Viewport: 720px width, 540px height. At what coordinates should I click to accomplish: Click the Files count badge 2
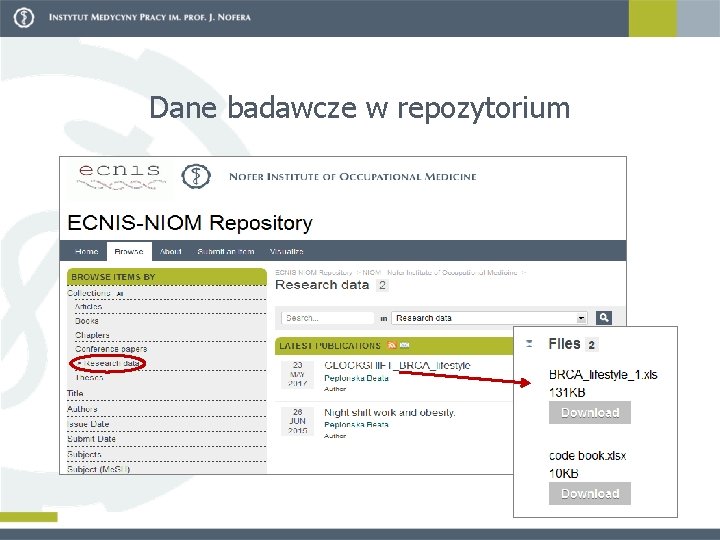click(591, 345)
